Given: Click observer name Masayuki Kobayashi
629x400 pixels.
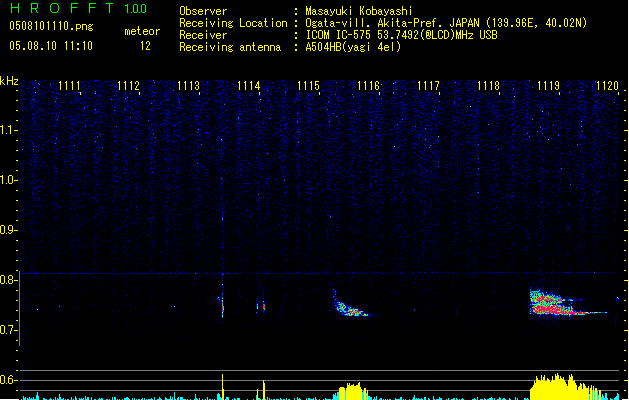Looking at the screenshot, I should pos(359,11).
